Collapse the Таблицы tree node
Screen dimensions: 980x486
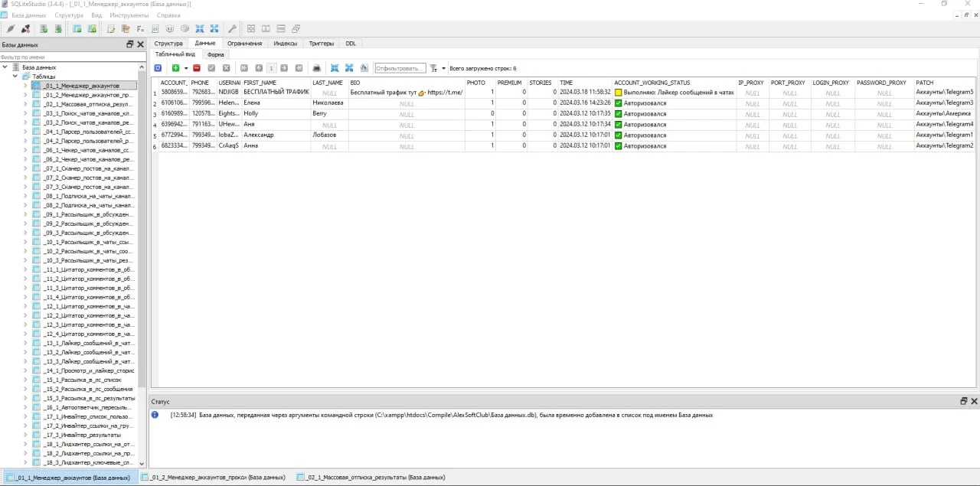15,77
